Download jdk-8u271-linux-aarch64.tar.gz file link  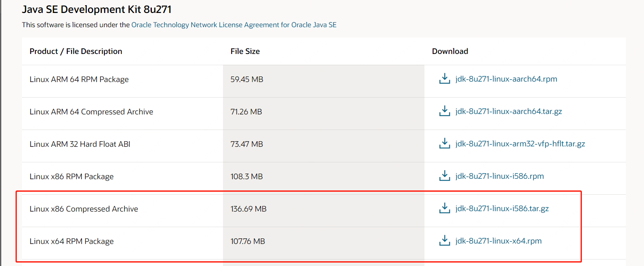coord(509,111)
